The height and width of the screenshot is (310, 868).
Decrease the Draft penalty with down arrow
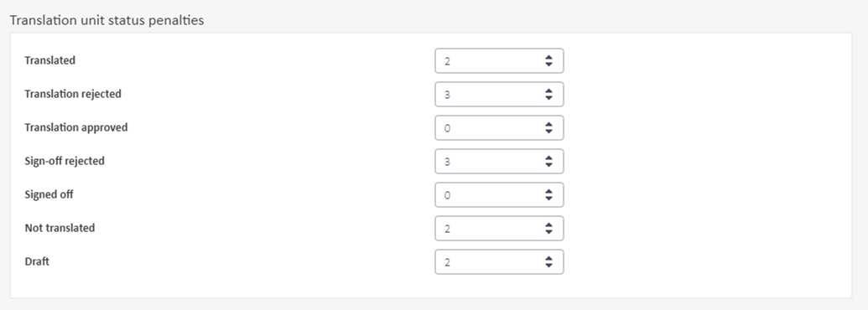548,266
